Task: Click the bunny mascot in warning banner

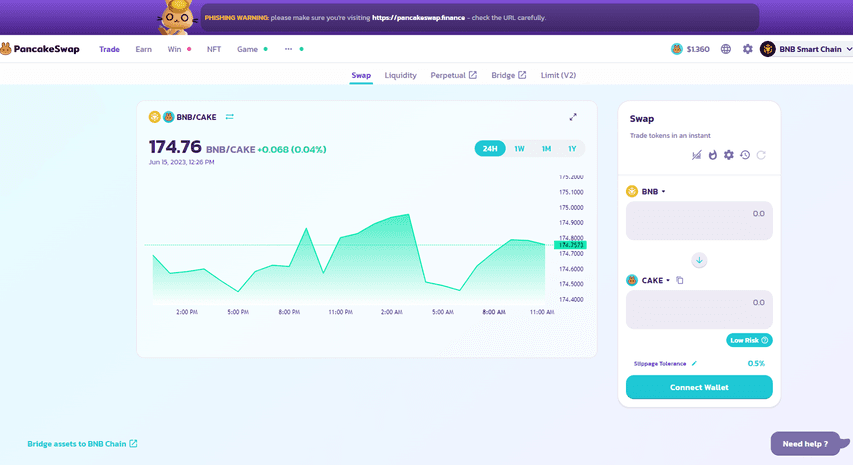Action: tap(178, 17)
